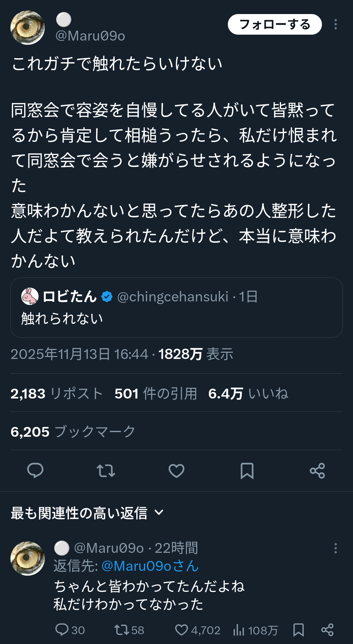Repost the main post
Viewport: 353px width, 644px height.
pos(106,471)
